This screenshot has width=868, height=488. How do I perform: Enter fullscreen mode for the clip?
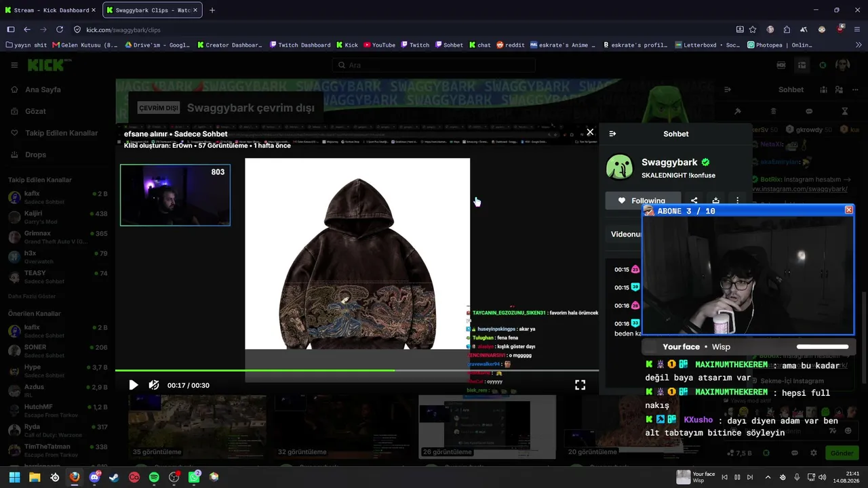(x=580, y=385)
